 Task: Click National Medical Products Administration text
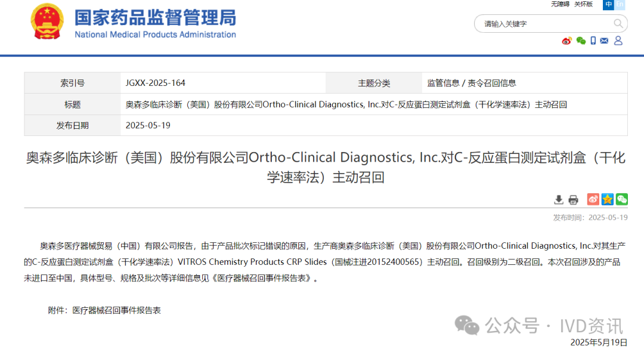[x=155, y=35]
